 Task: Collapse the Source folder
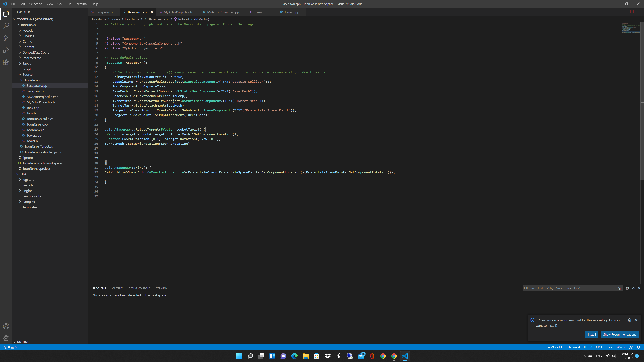(x=27, y=74)
